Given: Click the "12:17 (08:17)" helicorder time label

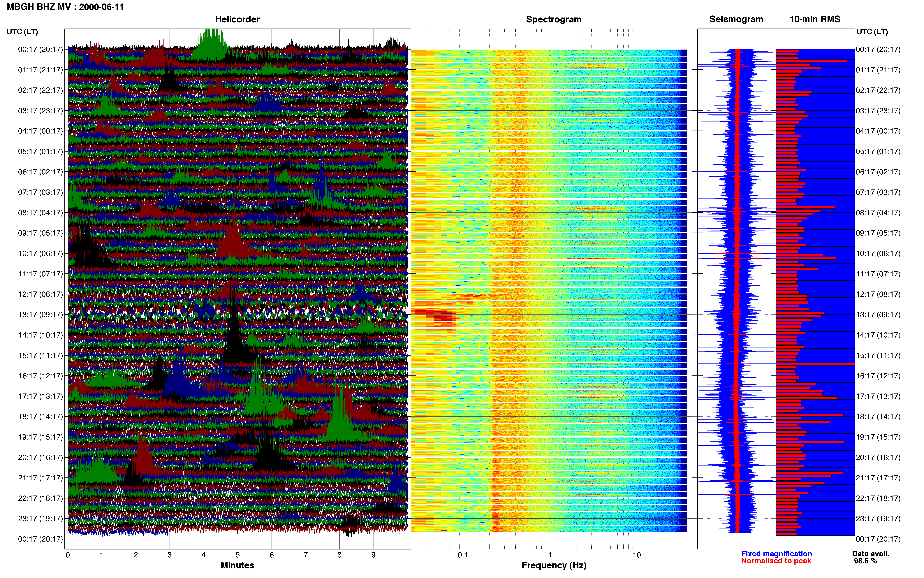Looking at the screenshot, I should click(x=41, y=294).
